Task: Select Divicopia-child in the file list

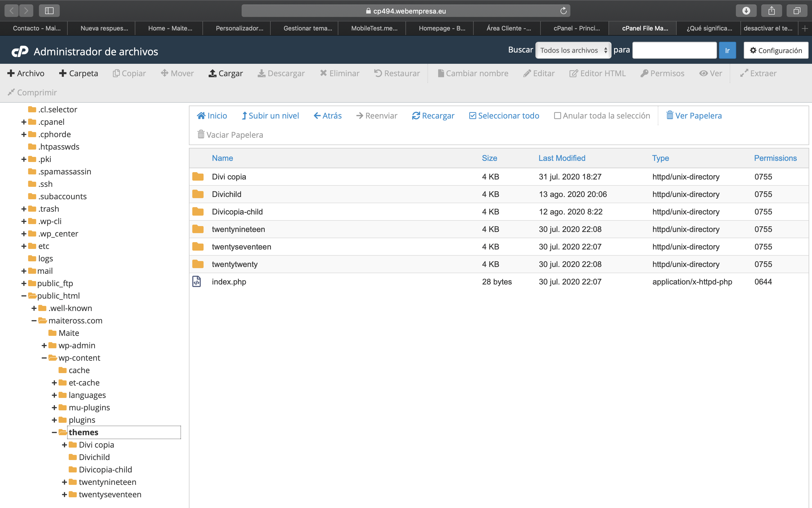Action: (x=498, y=212)
